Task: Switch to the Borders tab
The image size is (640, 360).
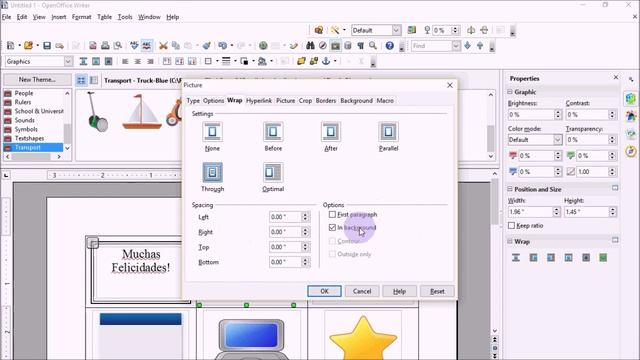Action: pos(326,100)
